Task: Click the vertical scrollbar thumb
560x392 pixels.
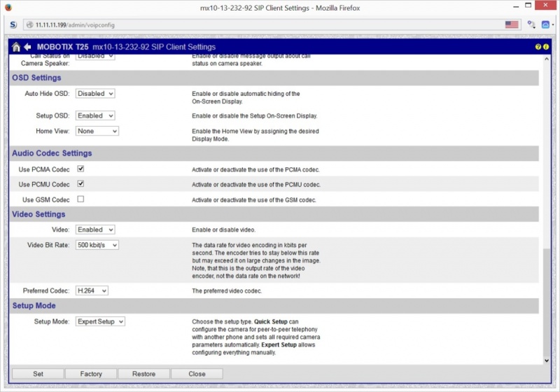Action: (547, 302)
